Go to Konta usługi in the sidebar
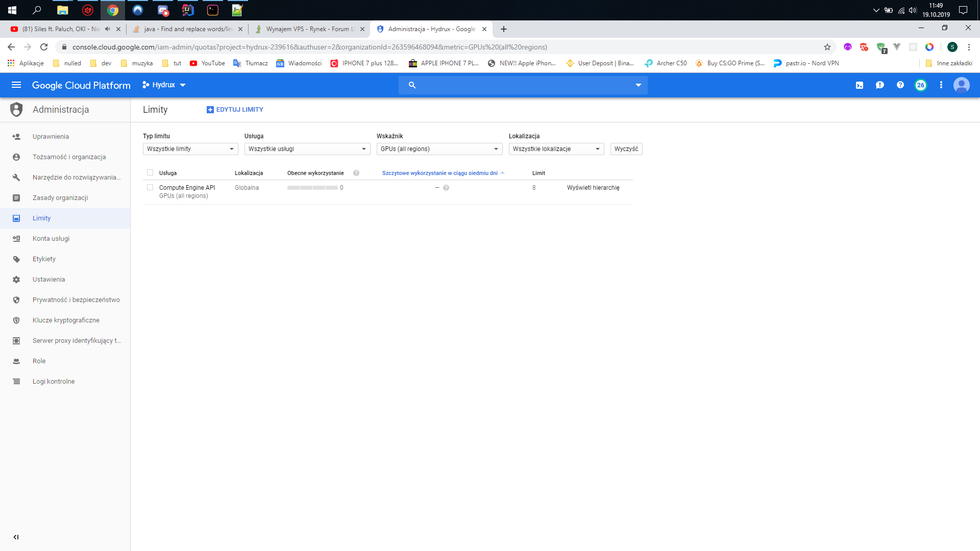 pyautogui.click(x=51, y=239)
